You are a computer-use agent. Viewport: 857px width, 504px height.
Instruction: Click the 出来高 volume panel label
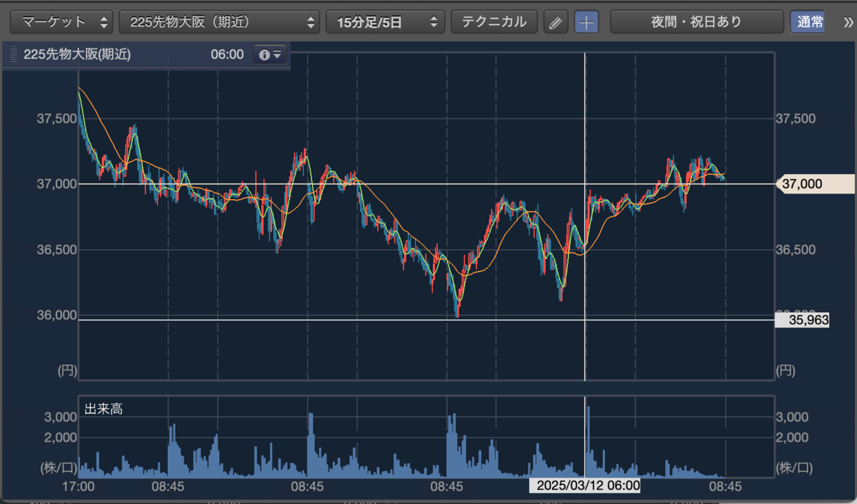point(104,409)
